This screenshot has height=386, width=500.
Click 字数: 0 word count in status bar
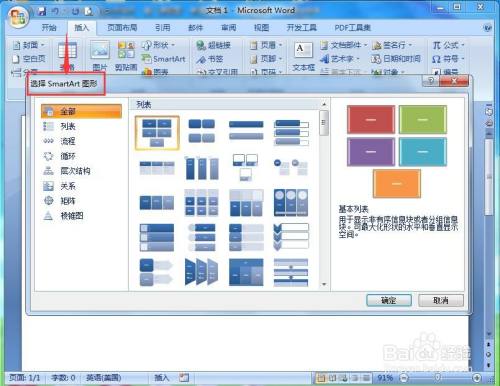(63, 378)
